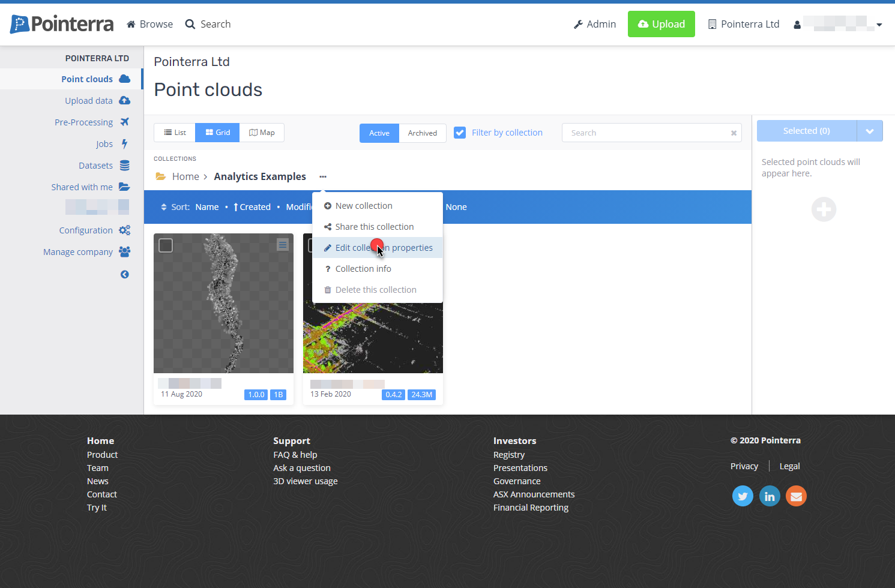Click the Pre-Processing plane icon
Viewport: 895px width, 588px height.
(125, 122)
